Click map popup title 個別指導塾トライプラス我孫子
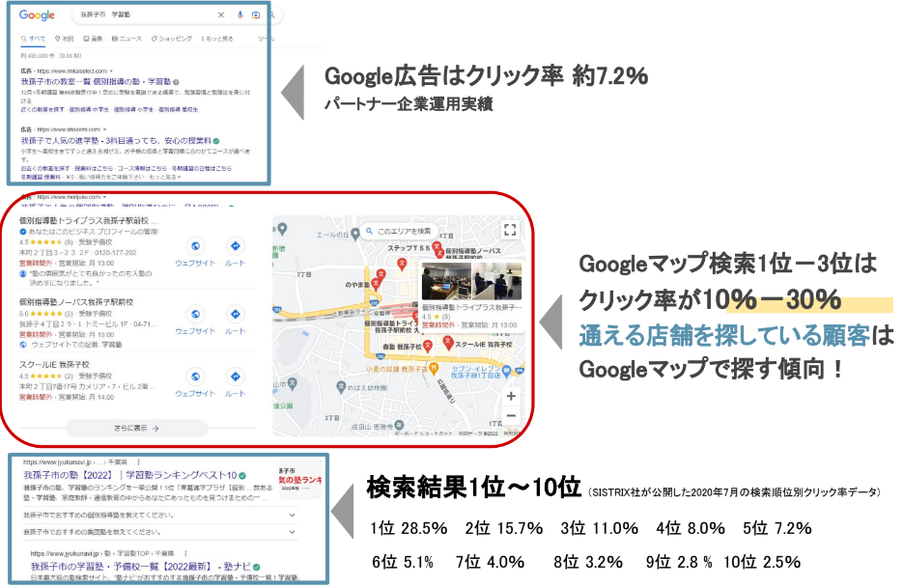The height and width of the screenshot is (588, 903). tap(471, 308)
